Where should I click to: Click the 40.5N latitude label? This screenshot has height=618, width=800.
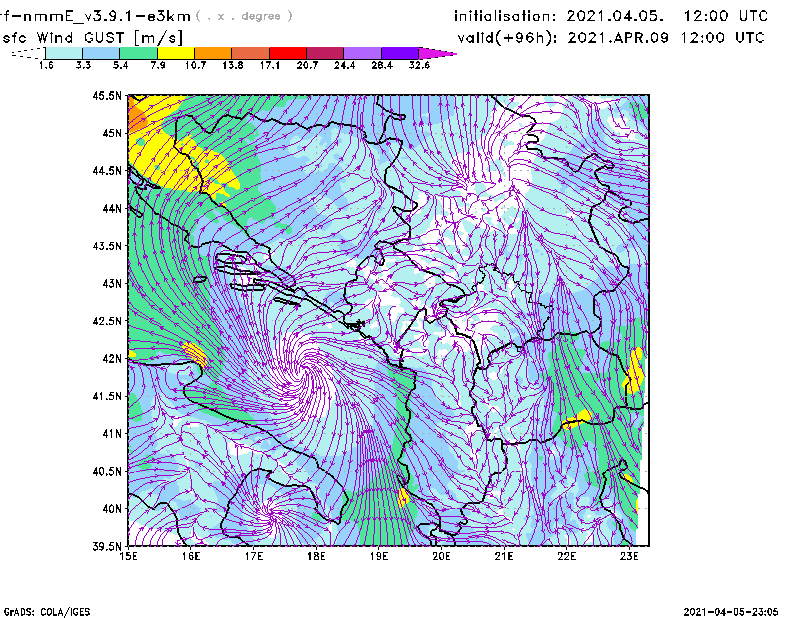(107, 471)
